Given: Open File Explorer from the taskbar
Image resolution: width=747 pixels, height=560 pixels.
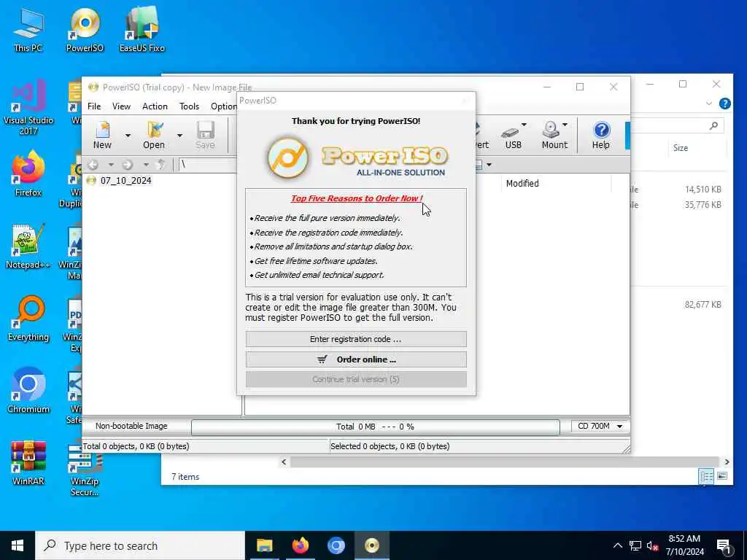Looking at the screenshot, I should (x=264, y=545).
